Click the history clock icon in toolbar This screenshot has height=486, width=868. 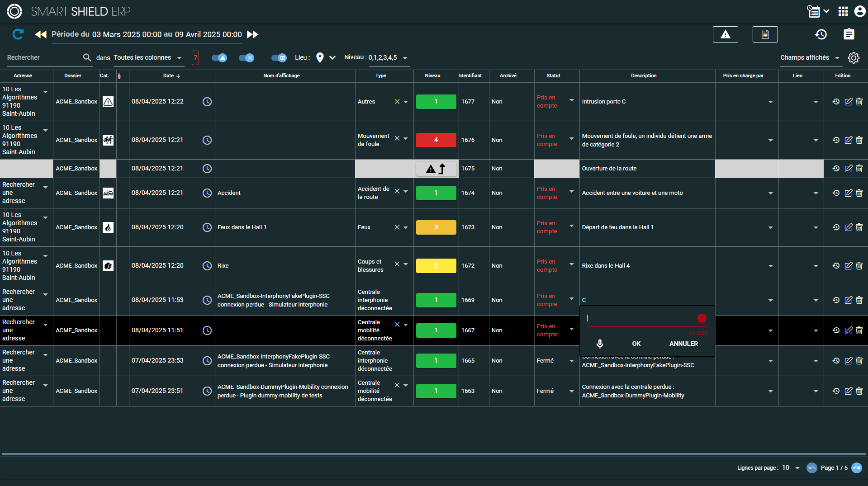pos(821,34)
